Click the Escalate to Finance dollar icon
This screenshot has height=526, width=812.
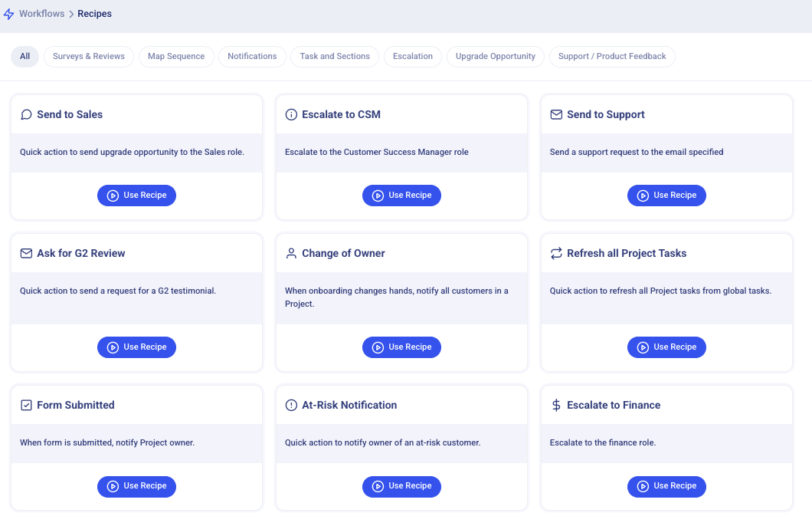[556, 405]
